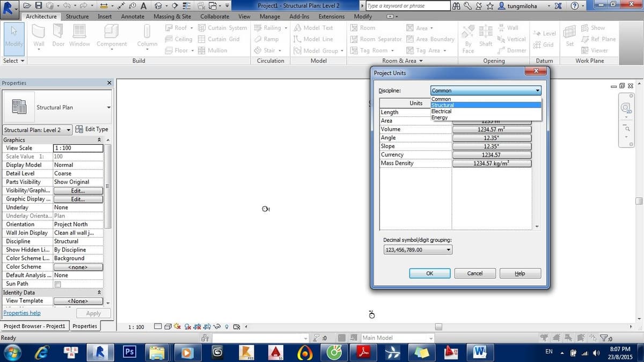Click the Photoshop icon in taskbar
Screen dimensions: 644x362
(129, 352)
